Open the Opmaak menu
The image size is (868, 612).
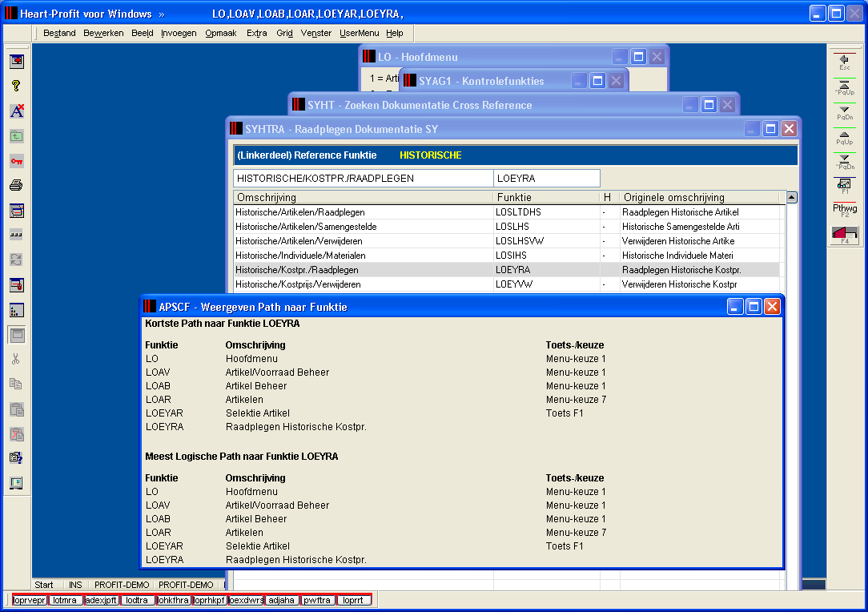click(x=221, y=33)
